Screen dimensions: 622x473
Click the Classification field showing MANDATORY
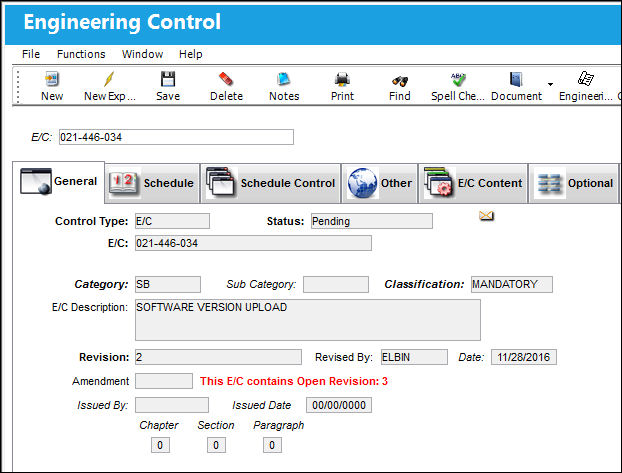click(x=512, y=284)
